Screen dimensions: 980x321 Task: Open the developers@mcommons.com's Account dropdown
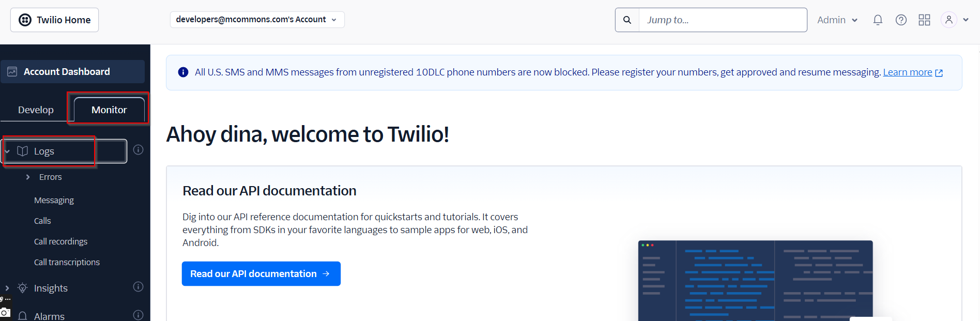coord(257,20)
